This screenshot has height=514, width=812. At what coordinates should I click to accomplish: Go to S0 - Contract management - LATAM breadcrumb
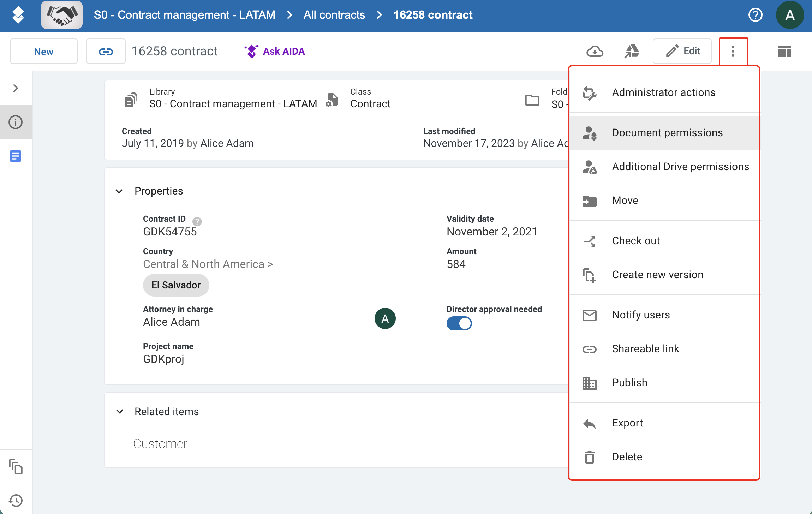click(x=184, y=15)
